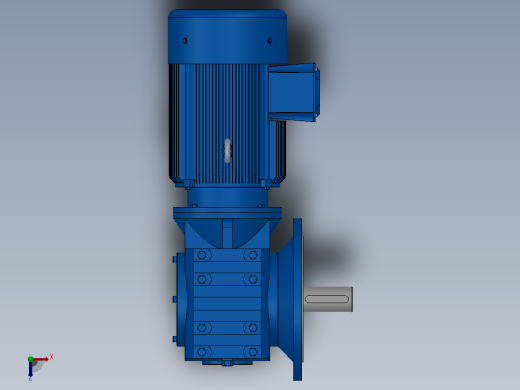
Task: Click the right screw hole on the fan cover
Action: point(270,41)
